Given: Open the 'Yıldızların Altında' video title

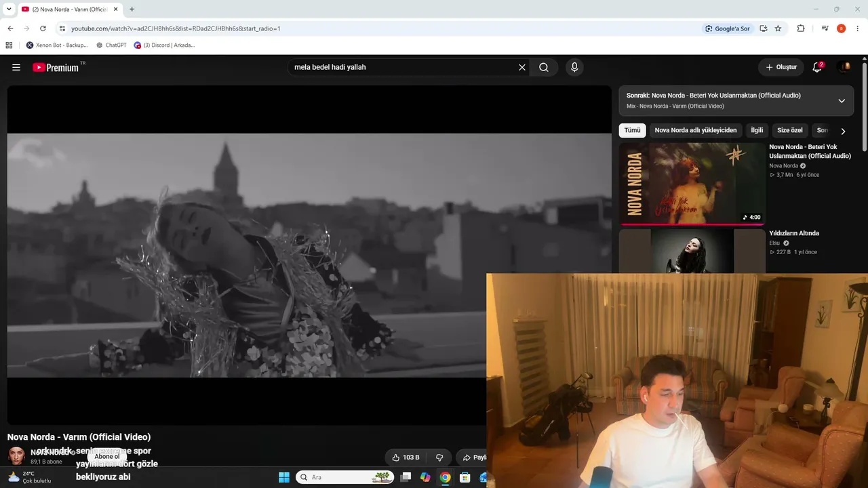Looking at the screenshot, I should tap(794, 233).
